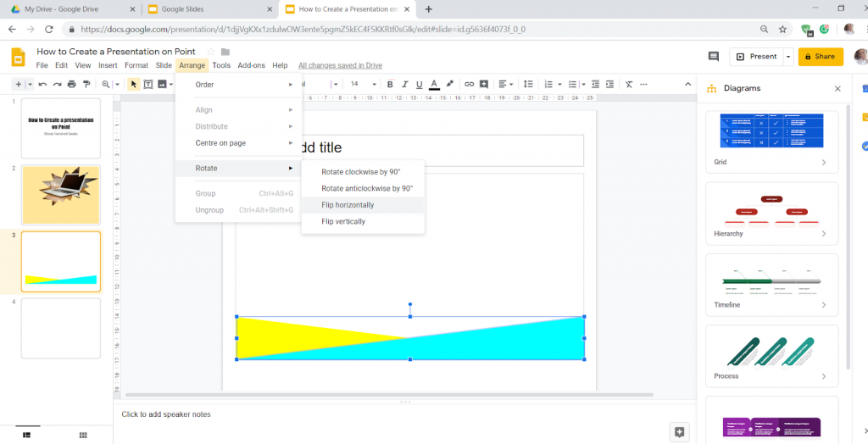868x444 pixels.
Task: Click the Print icon in the toolbar
Action: [x=71, y=84]
